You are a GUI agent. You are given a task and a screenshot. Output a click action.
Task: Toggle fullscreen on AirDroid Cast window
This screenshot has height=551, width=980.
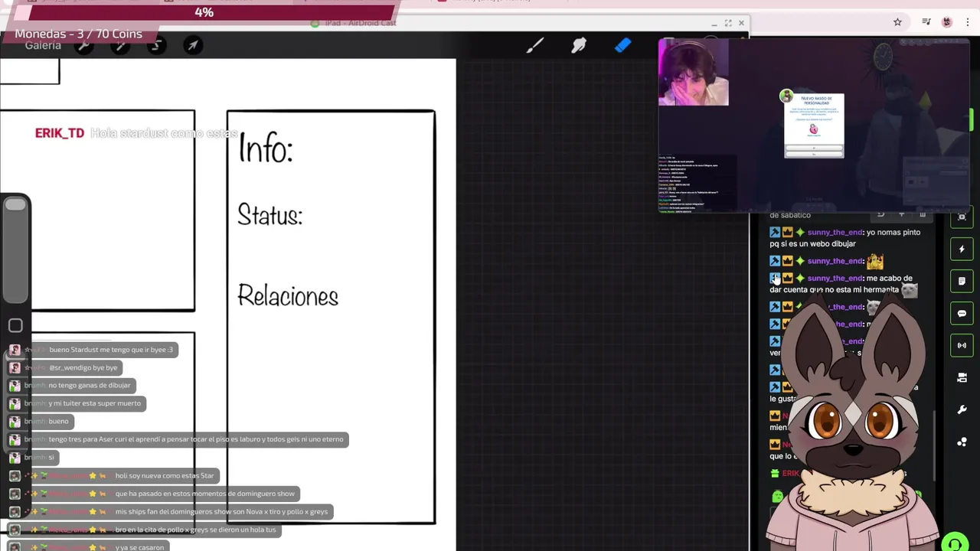click(728, 23)
